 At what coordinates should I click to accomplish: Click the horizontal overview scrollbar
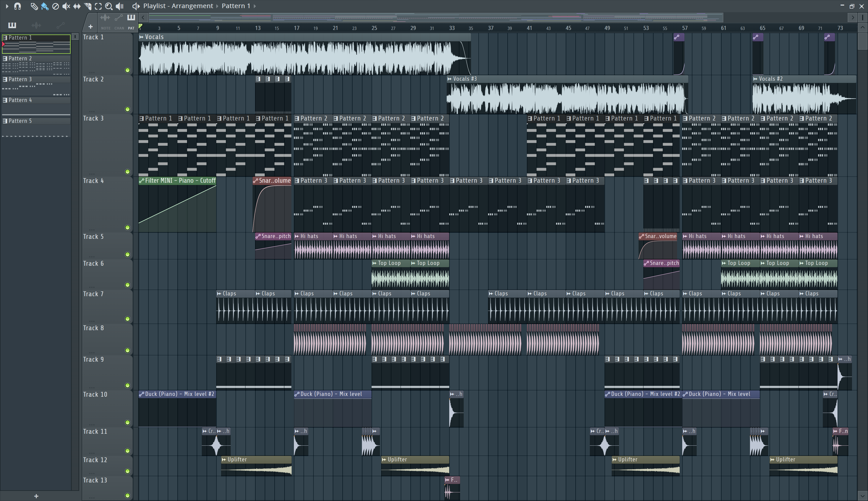[x=436, y=17]
